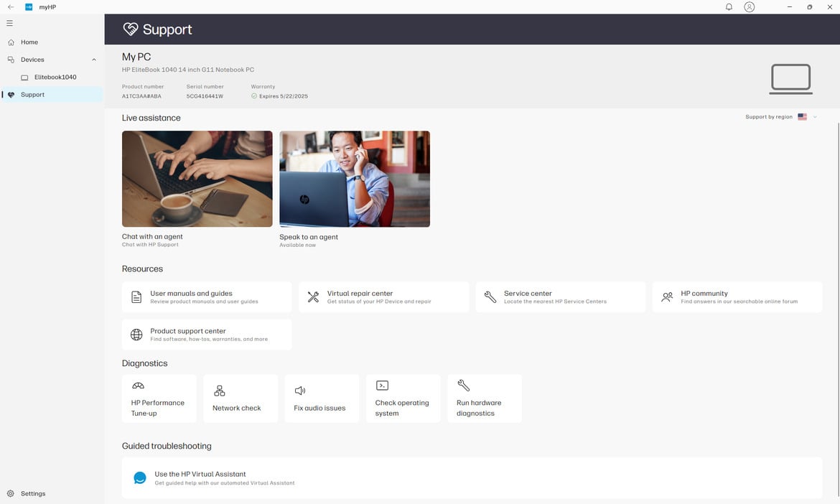Viewport: 840px width, 504px height.
Task: Click the HP Performance Tune-up gauge icon
Action: 138,386
